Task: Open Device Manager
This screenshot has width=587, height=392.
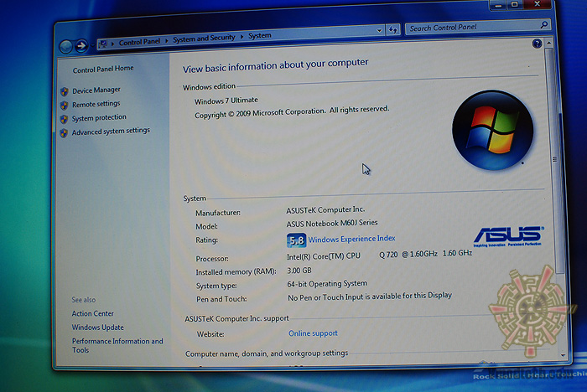Action: click(x=96, y=90)
